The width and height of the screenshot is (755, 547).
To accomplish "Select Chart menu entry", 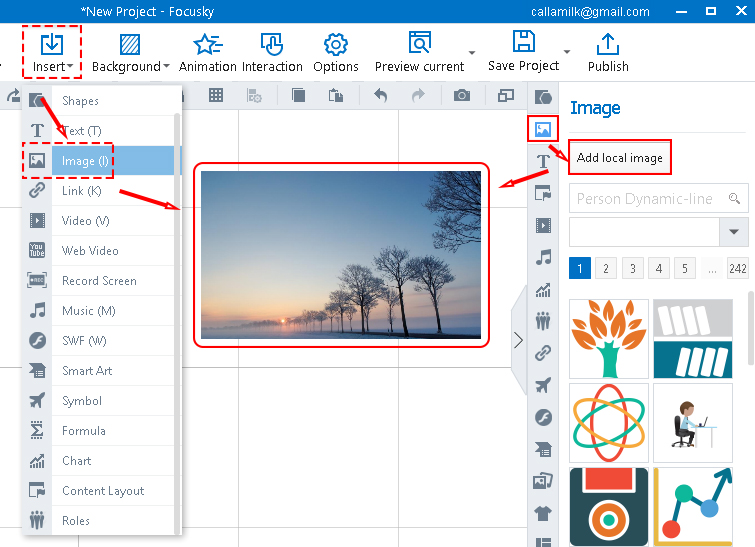I will point(98,461).
